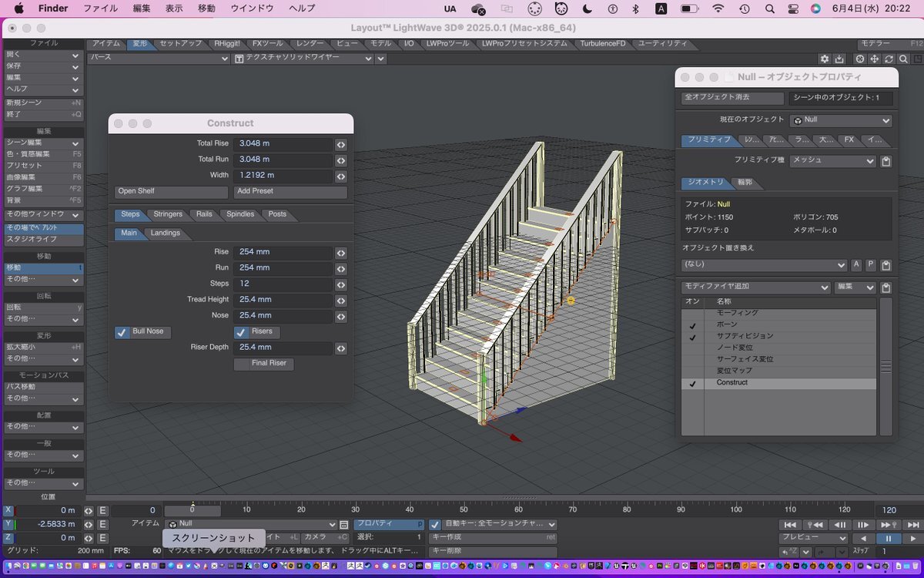924x578 pixels.
Task: Switch to Stringers tab in Construct
Action: click(168, 214)
